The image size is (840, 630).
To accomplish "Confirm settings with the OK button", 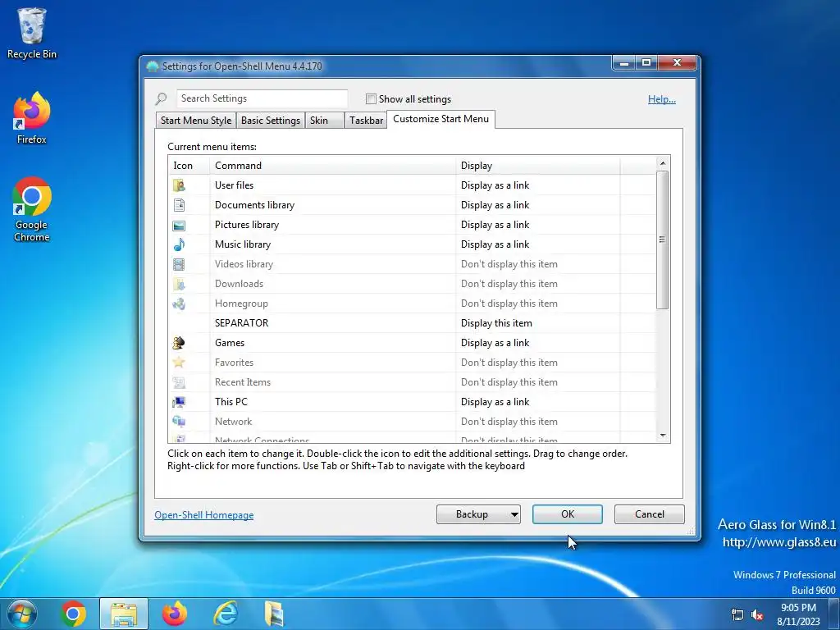I will 568,514.
